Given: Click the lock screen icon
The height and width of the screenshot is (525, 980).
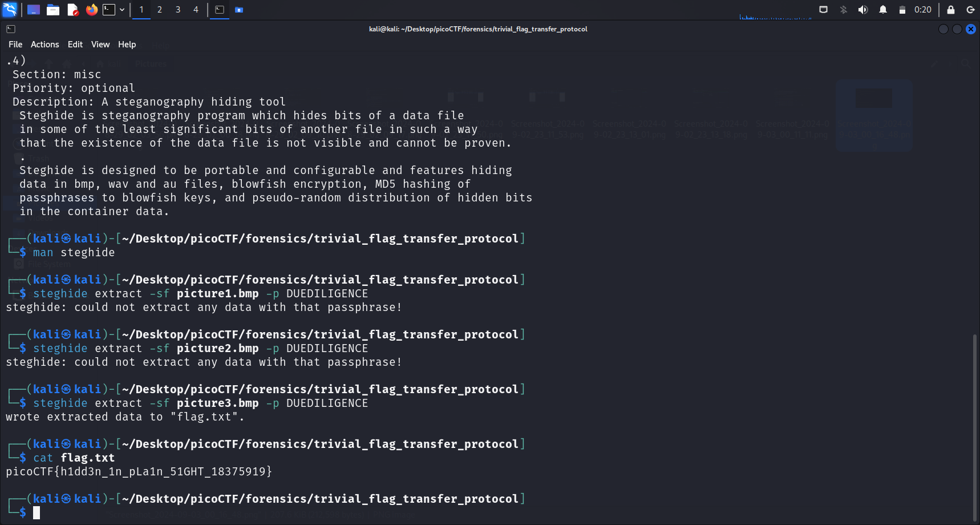Looking at the screenshot, I should pos(951,10).
